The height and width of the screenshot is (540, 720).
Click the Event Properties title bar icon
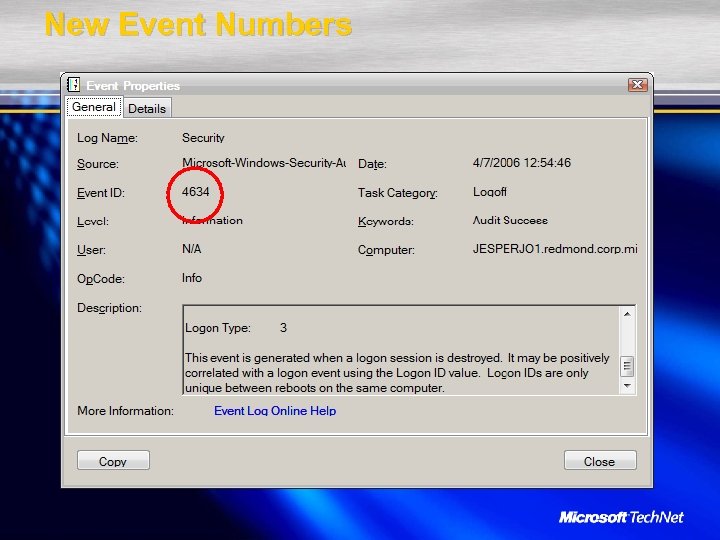[73, 85]
